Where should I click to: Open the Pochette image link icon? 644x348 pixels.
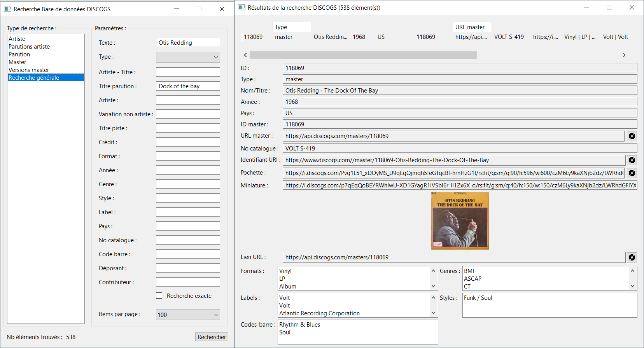(632, 173)
